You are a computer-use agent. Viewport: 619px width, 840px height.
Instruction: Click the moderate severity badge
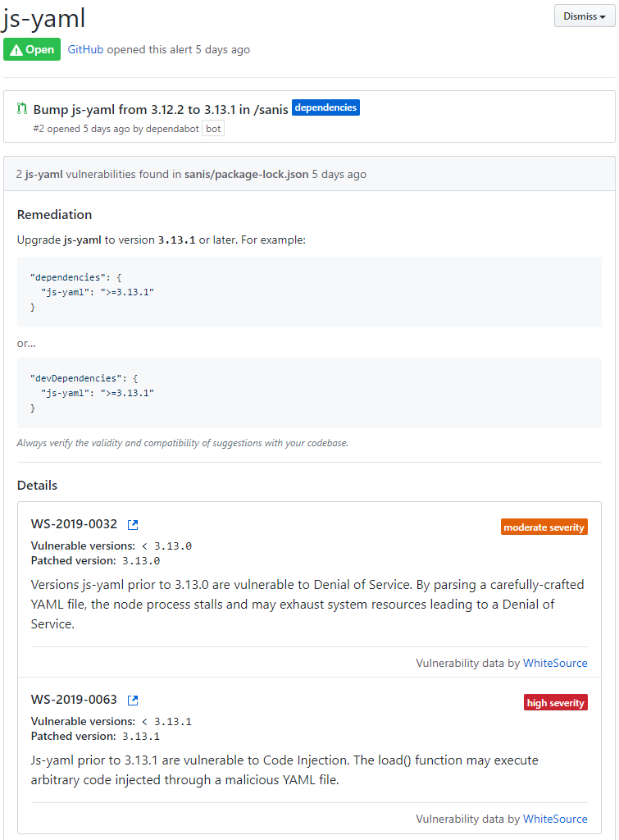click(544, 527)
